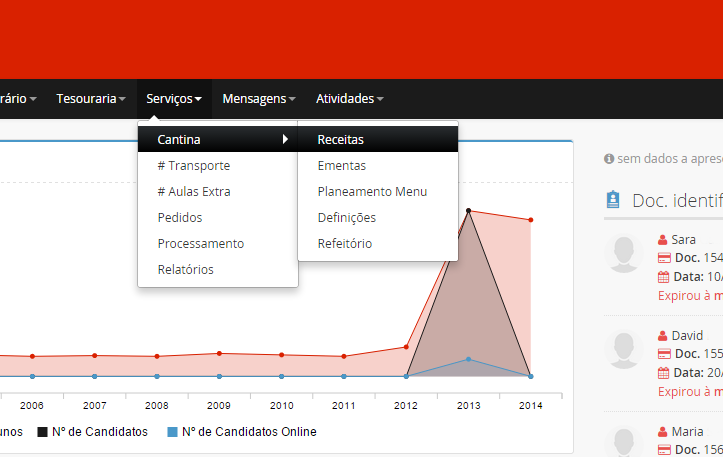Image resolution: width=723 pixels, height=457 pixels.
Task: Click the document card icon under Sara
Action: click(x=663, y=258)
